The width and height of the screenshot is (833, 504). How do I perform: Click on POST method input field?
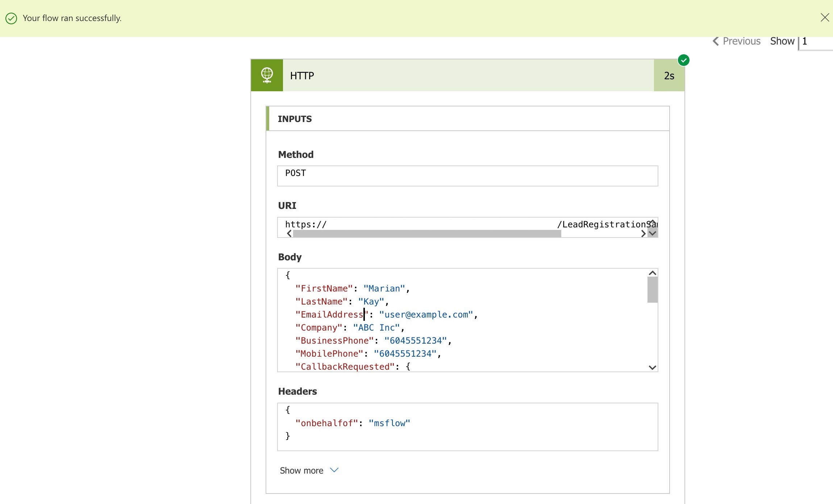(467, 173)
